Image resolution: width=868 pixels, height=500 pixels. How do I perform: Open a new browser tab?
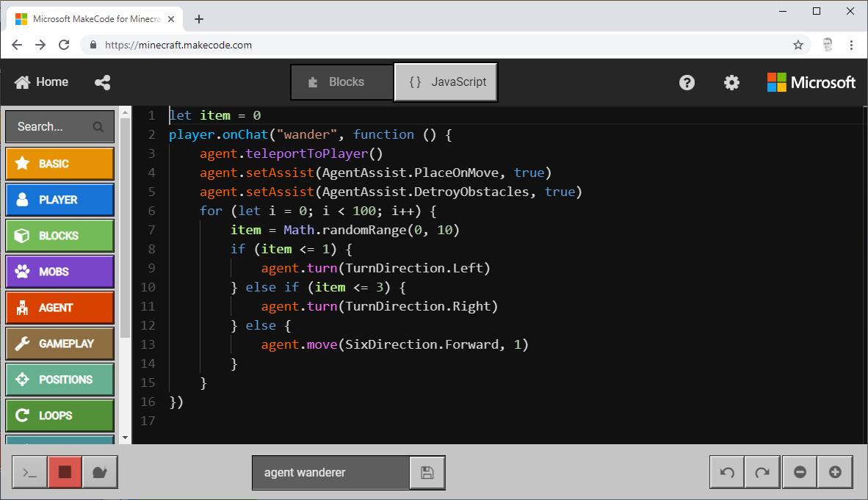[x=199, y=19]
